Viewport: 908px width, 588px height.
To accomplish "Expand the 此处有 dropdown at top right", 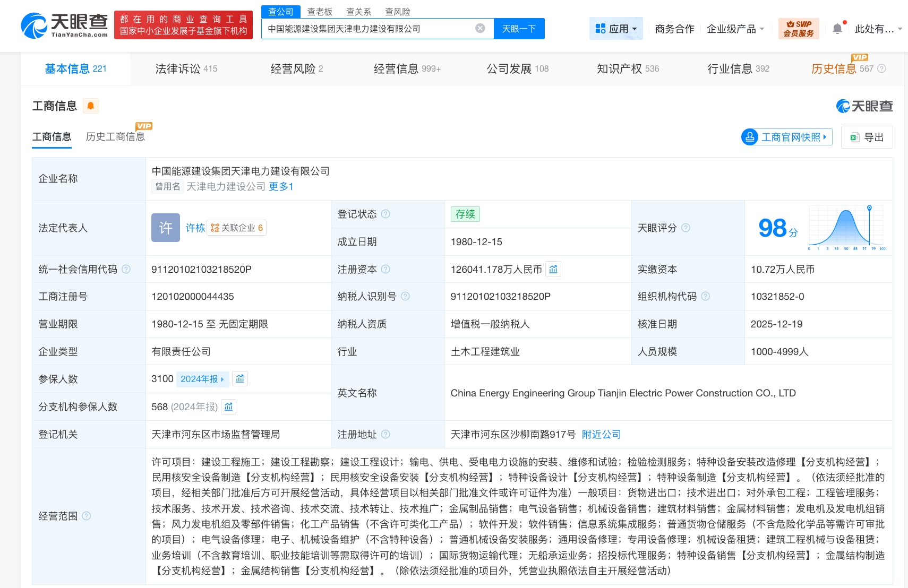I will coord(877,29).
